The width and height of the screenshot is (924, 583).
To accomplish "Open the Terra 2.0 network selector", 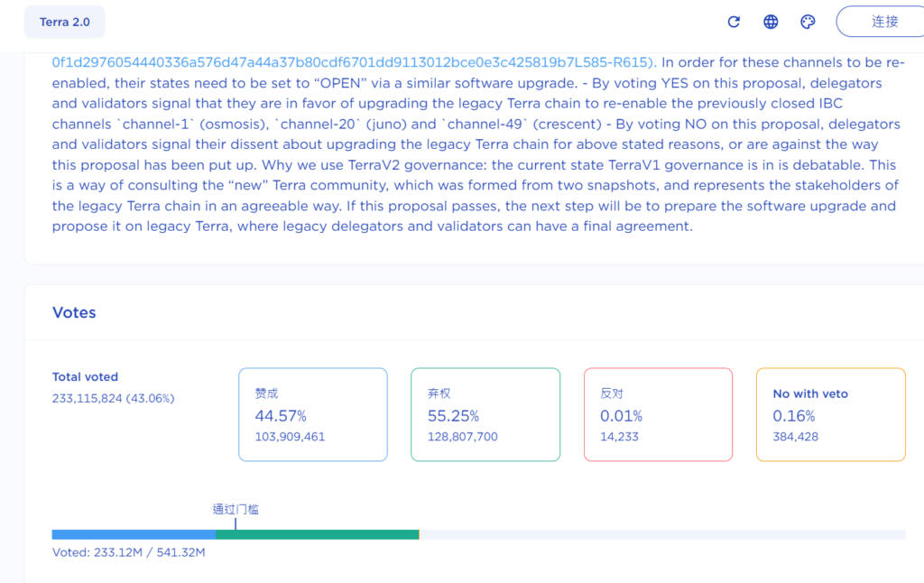I will coord(65,22).
